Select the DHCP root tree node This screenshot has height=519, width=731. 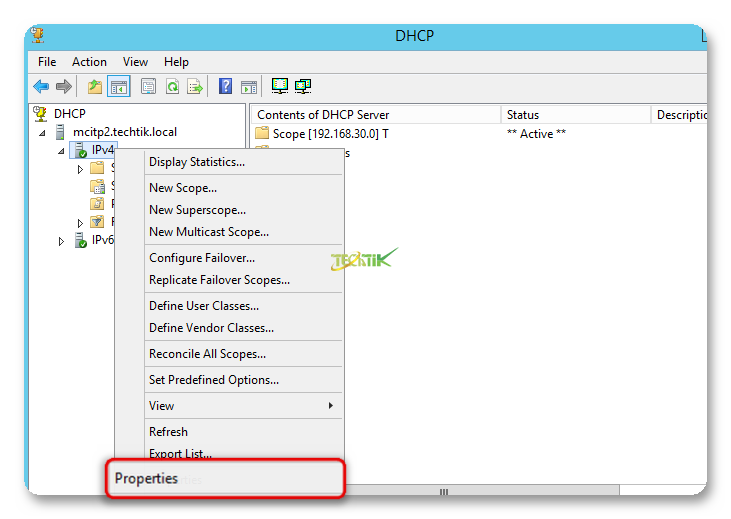click(x=69, y=114)
